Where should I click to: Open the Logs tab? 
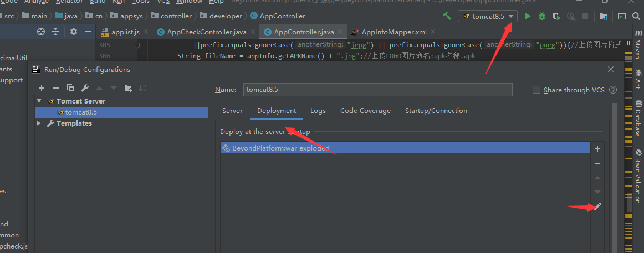(318, 111)
